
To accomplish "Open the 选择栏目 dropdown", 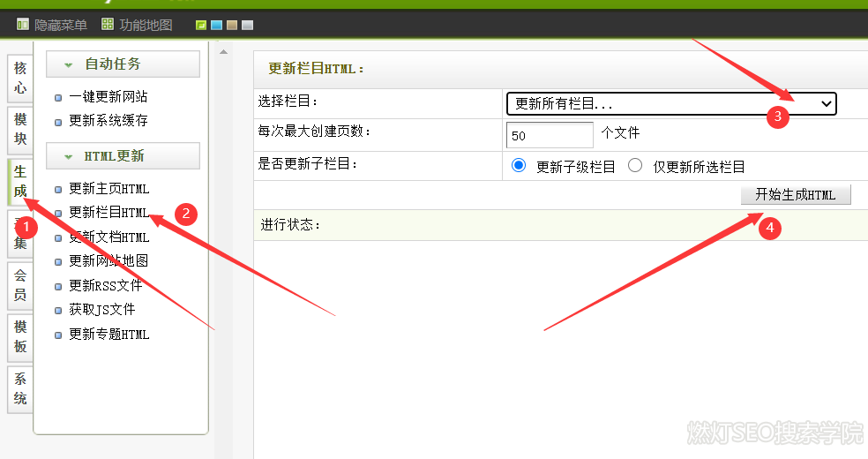I will pyautogui.click(x=670, y=104).
